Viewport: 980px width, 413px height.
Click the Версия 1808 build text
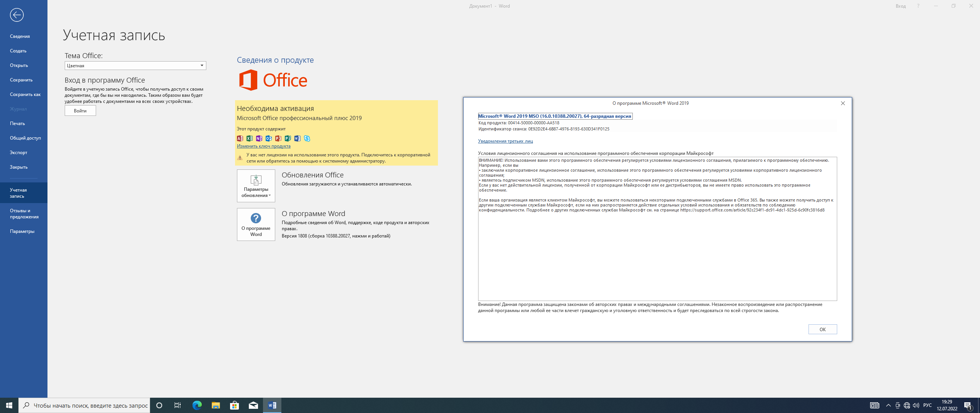[336, 236]
